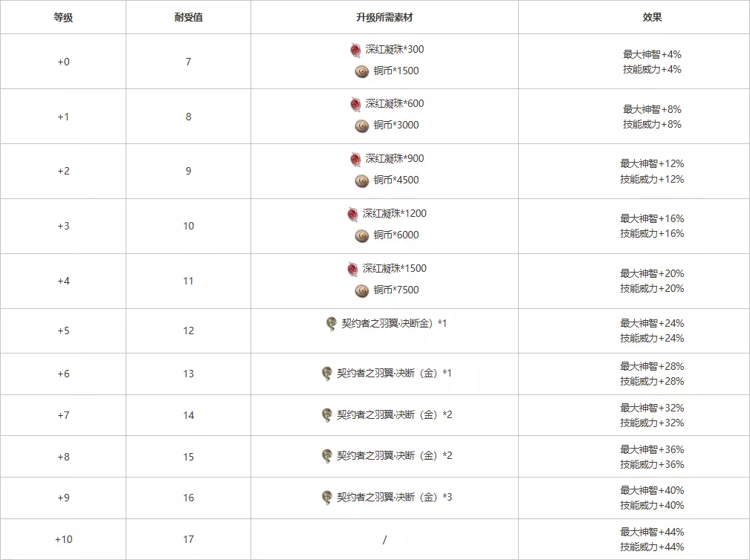The width and height of the screenshot is (750, 560).
Task: Select the 升级所需素材 column header
Action: (x=384, y=17)
